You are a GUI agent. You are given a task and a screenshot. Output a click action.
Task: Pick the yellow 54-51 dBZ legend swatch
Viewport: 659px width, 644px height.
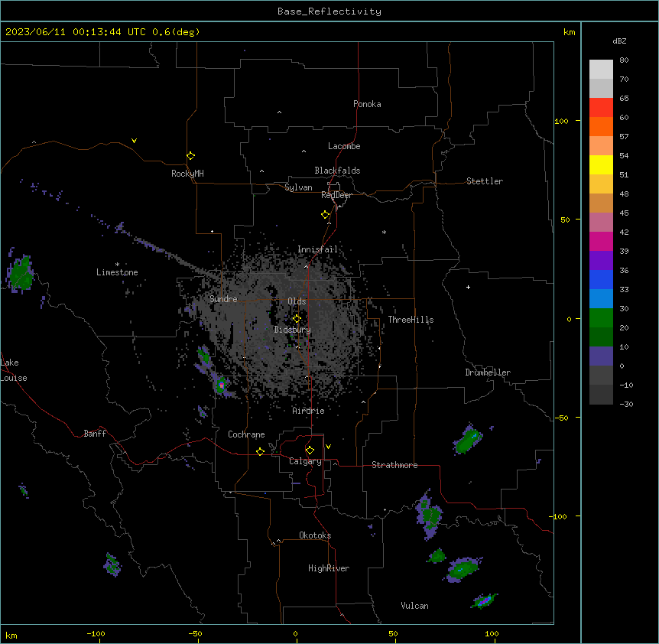click(x=601, y=164)
